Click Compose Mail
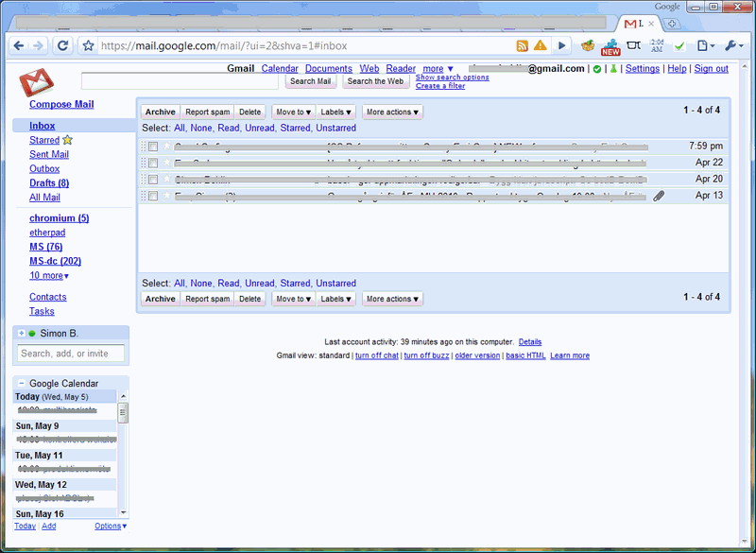The image size is (756, 553). click(x=61, y=105)
